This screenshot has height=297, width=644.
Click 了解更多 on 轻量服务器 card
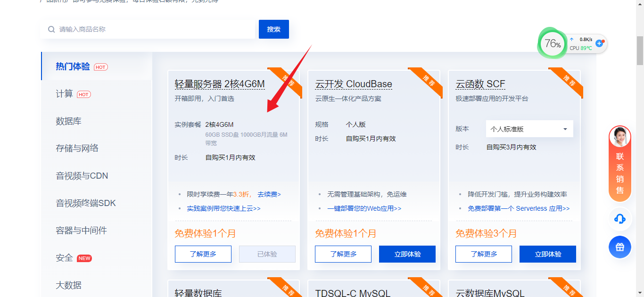click(203, 254)
